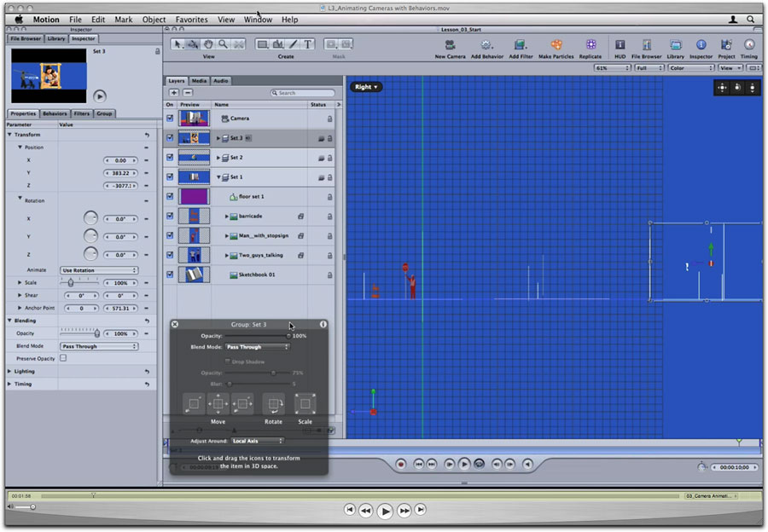Open the Animate Use Rotation dropdown
The image size is (768, 532).
point(99,270)
